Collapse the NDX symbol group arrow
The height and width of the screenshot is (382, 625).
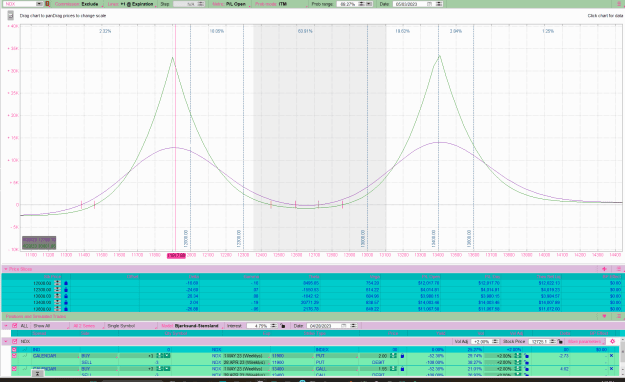(6, 342)
